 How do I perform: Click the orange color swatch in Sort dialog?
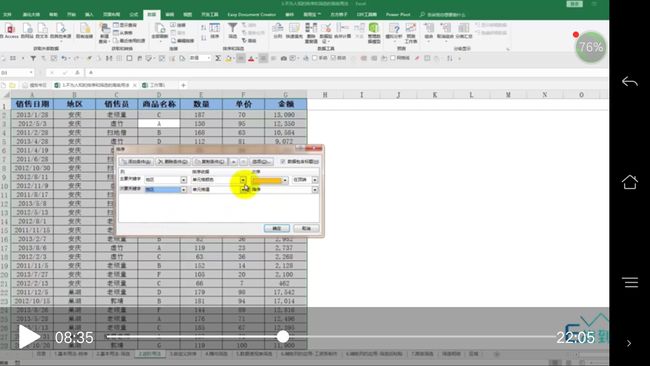coord(267,180)
